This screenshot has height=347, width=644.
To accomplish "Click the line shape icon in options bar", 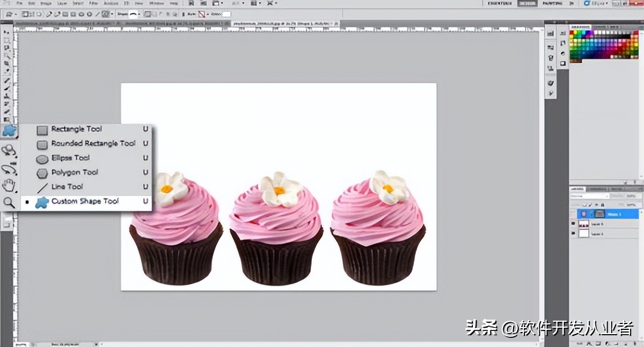I will coord(97,13).
